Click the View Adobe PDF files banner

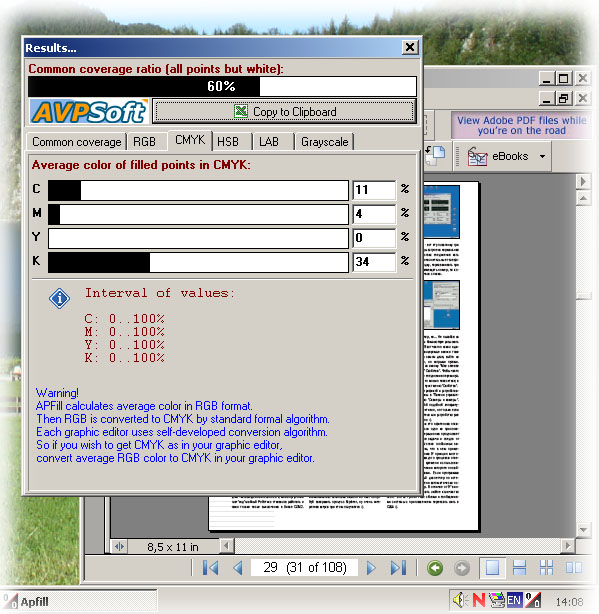click(x=521, y=125)
